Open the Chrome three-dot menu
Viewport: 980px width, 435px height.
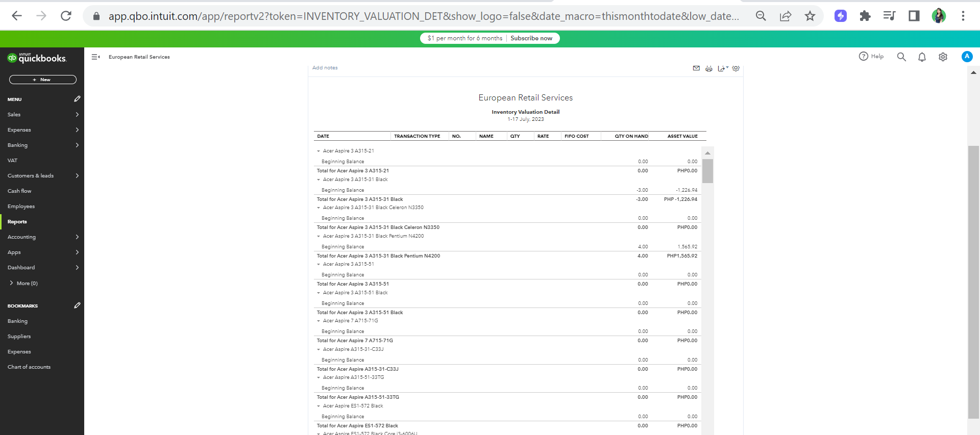[x=963, y=16]
